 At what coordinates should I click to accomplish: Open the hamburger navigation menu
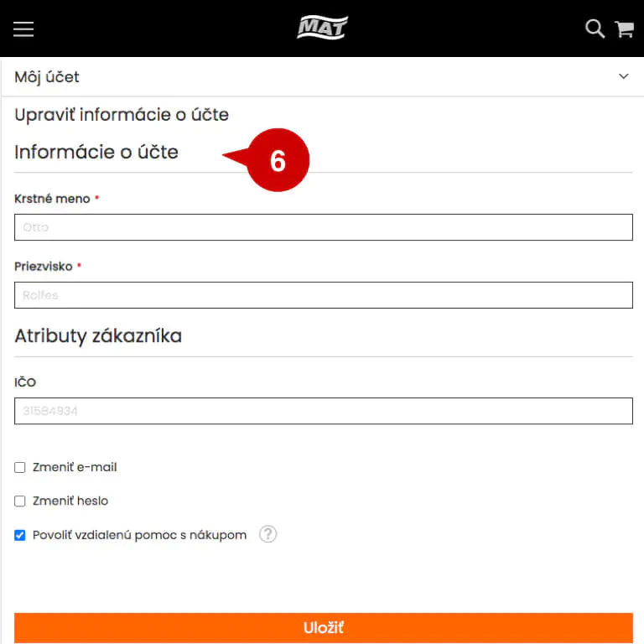[x=23, y=29]
